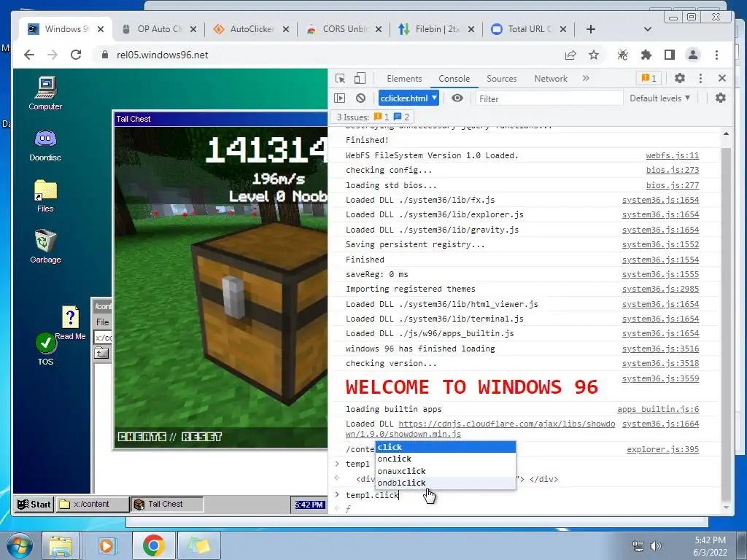Click the browser back arrow

(x=29, y=55)
